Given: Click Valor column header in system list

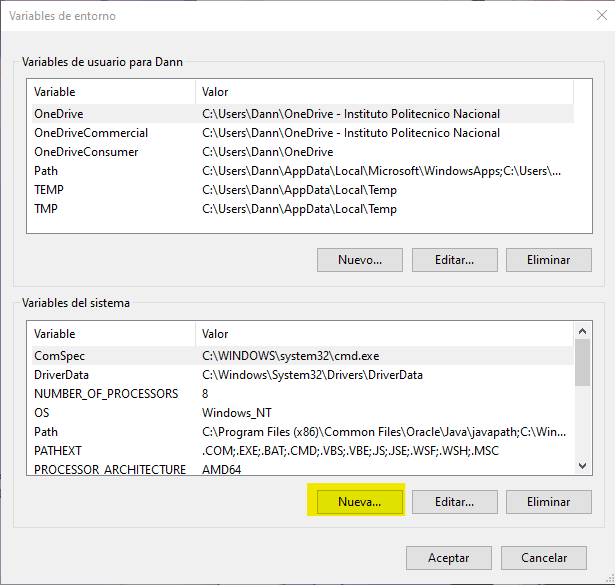Looking at the screenshot, I should click(x=384, y=334).
